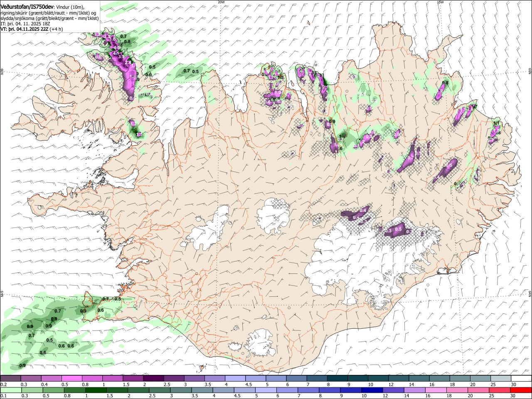532x399 pixels.
Task: Pick the pale lavender swatch at 4 in upper legend
Action: [235, 379]
